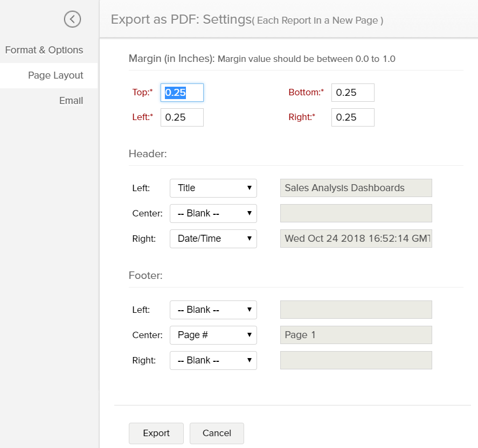This screenshot has width=478, height=448.
Task: Focus the Right margin input field
Action: tap(352, 117)
